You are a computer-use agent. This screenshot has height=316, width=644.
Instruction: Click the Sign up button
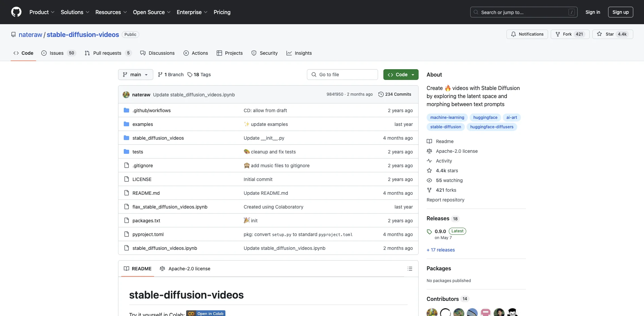pyautogui.click(x=621, y=12)
